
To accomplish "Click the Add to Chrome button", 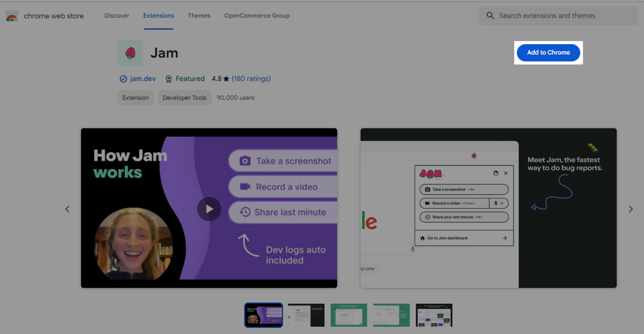I will pyautogui.click(x=548, y=53).
